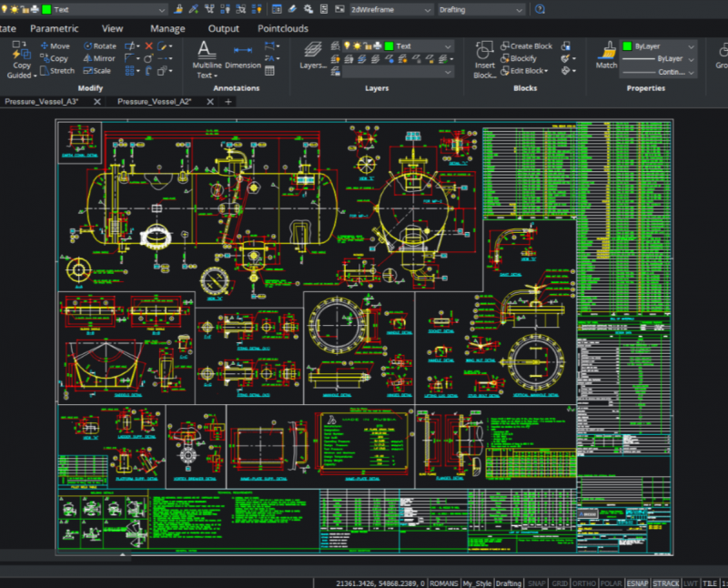Toggle ESNAP in the status bar
Viewport: 728px width, 588px height.
coord(638,583)
